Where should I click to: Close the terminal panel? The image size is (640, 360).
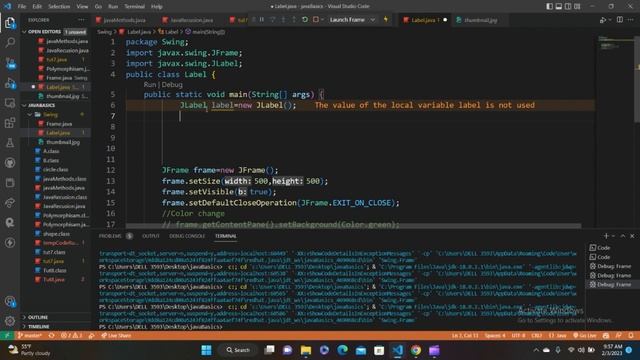tap(632, 236)
